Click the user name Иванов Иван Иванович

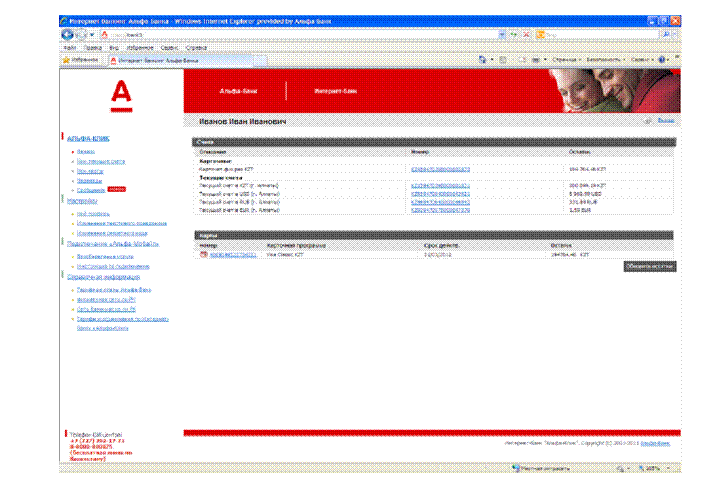242,122
